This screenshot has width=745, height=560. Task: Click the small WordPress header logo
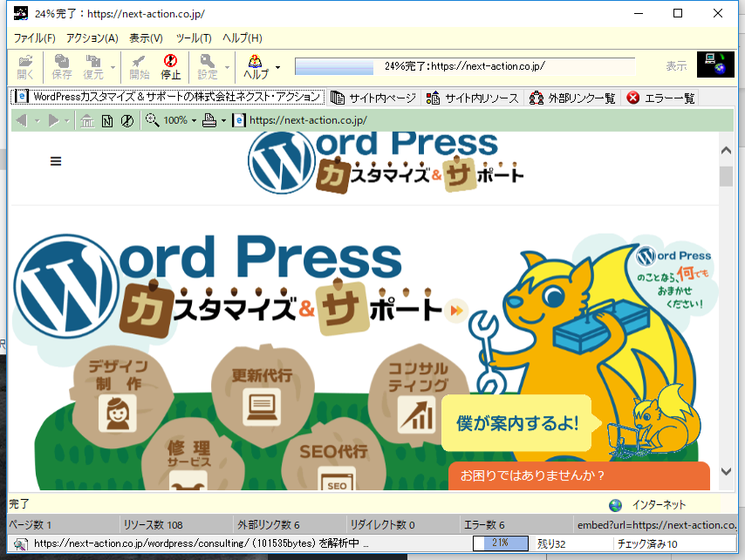[x=386, y=163]
